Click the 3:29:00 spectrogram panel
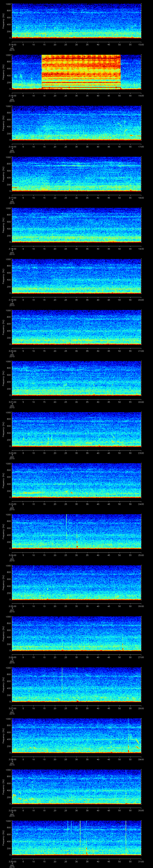153x868 pixels. tap(77, 786)
